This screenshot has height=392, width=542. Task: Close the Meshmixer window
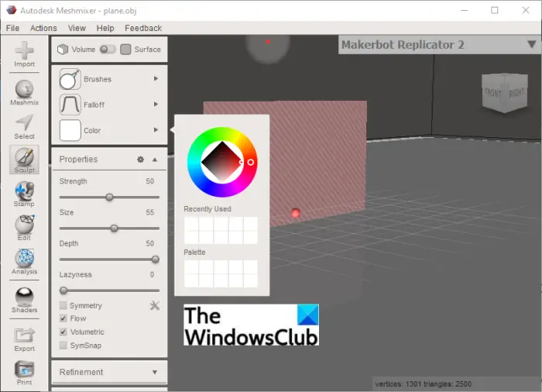(x=526, y=10)
